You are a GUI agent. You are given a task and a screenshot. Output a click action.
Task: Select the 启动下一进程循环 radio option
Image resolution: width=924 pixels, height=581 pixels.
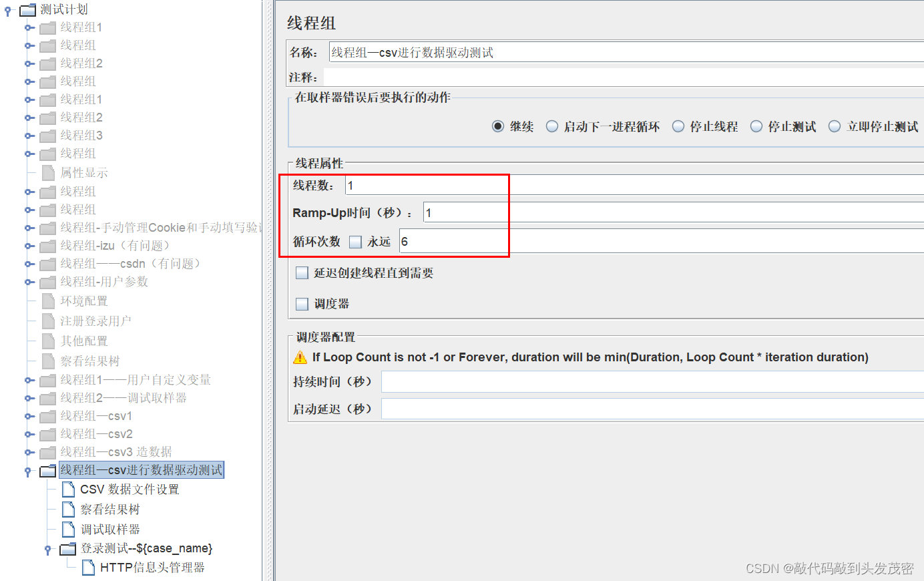pyautogui.click(x=552, y=126)
